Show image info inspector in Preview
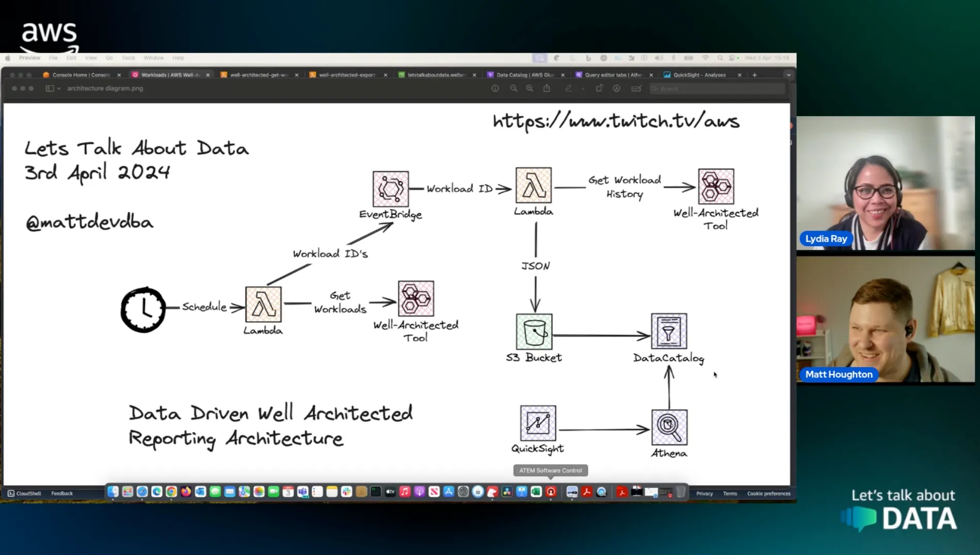Screen dimensions: 980x555 (495, 88)
